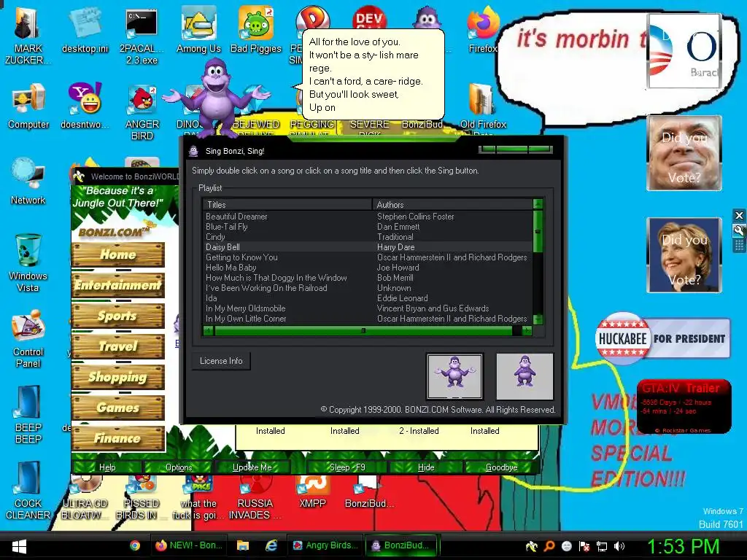Open the Network desktop icon

28,182
